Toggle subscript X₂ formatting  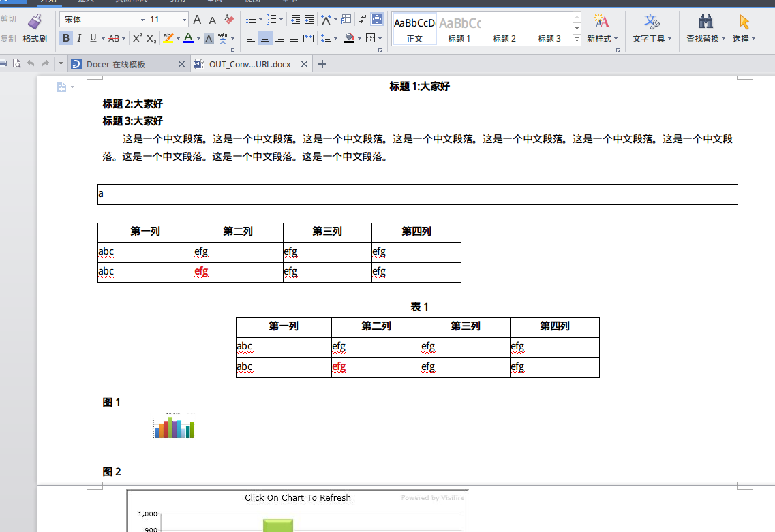[152, 38]
